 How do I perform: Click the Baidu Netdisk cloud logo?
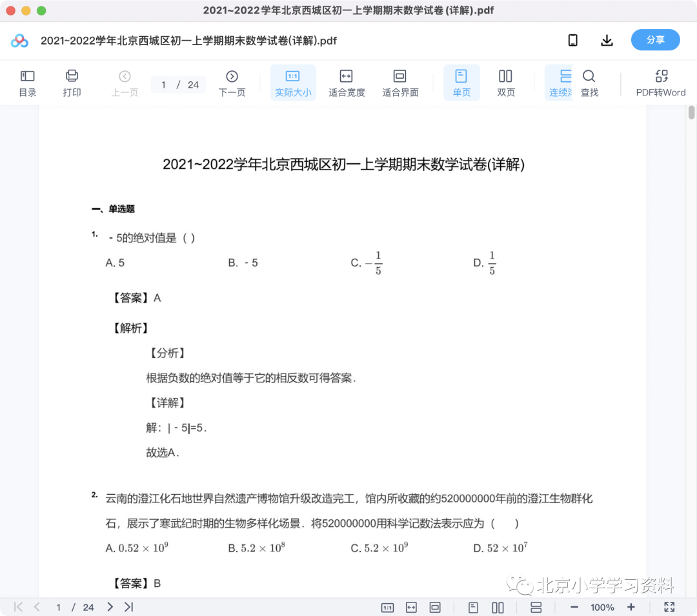point(19,41)
